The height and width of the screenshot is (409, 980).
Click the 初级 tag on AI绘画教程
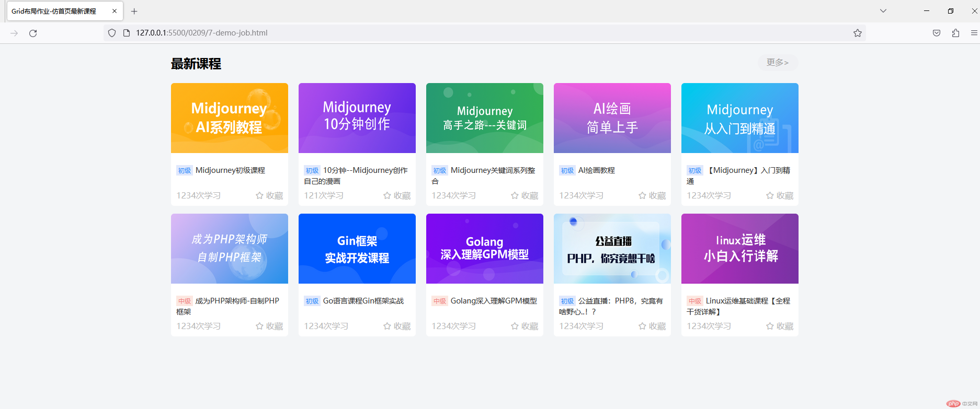click(567, 170)
